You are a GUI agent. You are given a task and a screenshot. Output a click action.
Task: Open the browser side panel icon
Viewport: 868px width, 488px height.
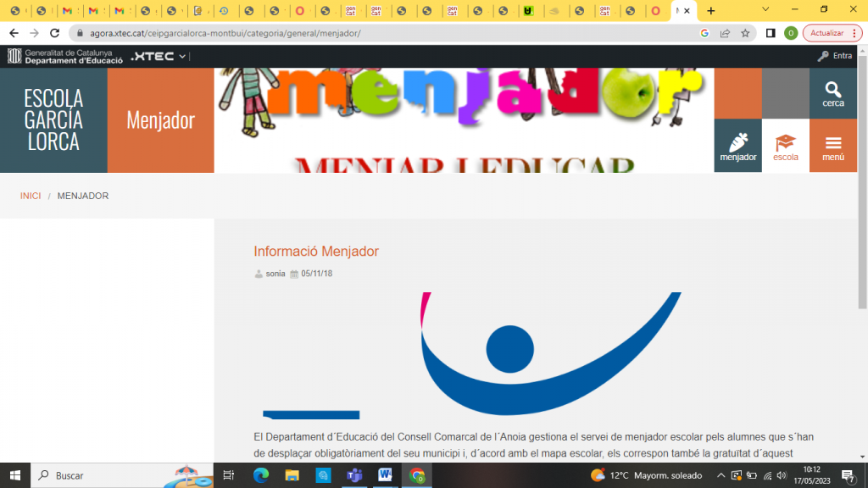(x=771, y=33)
